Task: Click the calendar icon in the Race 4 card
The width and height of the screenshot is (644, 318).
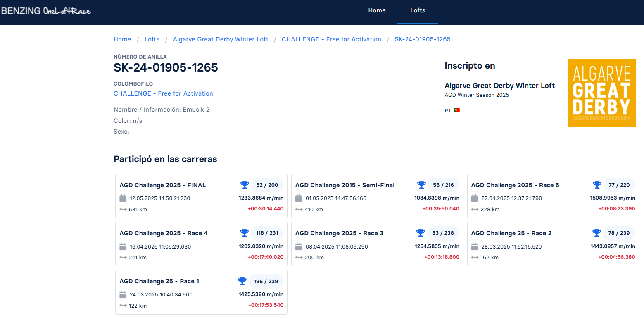Action: 123,246
